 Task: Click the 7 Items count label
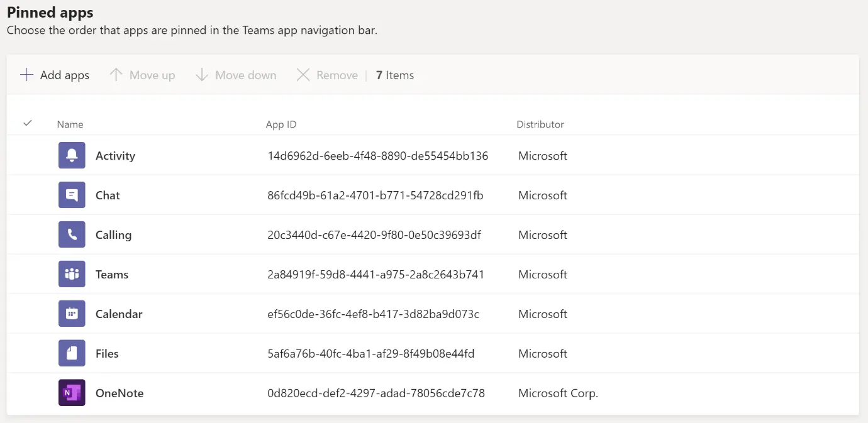395,75
